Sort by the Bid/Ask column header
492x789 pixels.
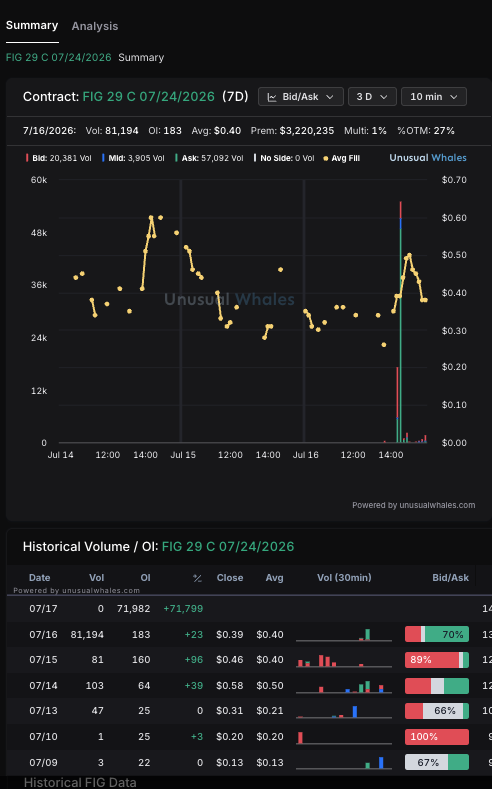[450, 578]
